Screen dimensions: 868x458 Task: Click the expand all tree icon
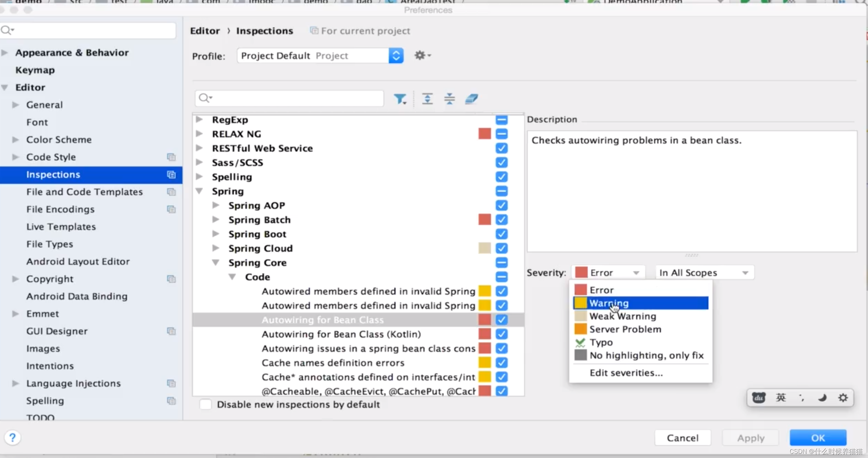[x=427, y=99]
